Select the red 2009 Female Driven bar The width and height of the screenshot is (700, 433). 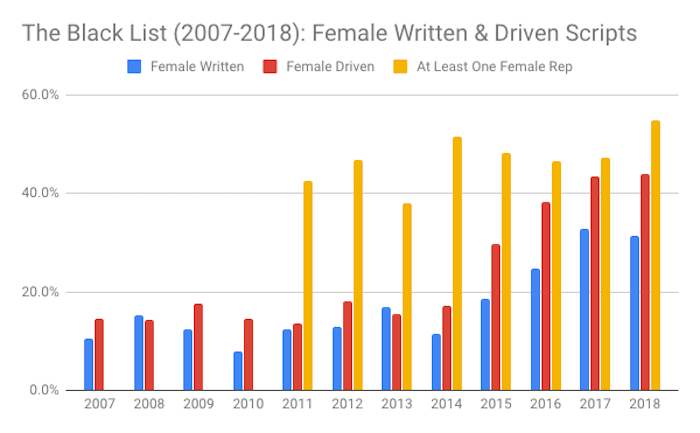click(198, 347)
